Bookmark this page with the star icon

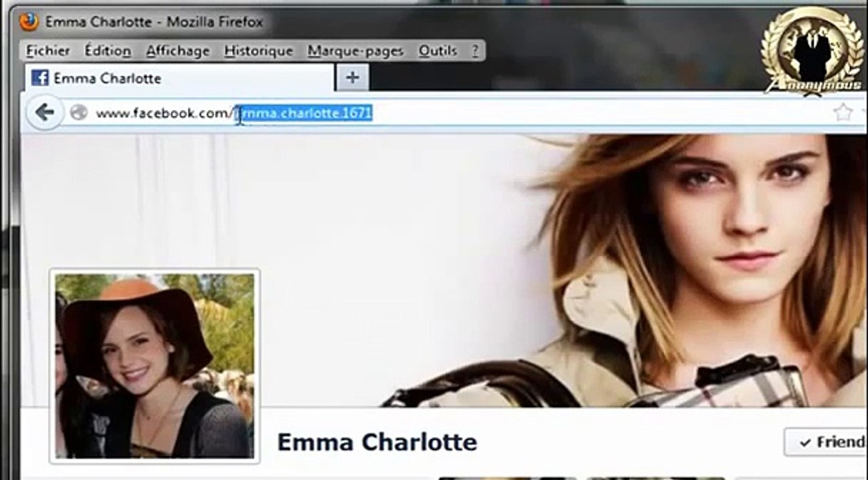point(843,112)
